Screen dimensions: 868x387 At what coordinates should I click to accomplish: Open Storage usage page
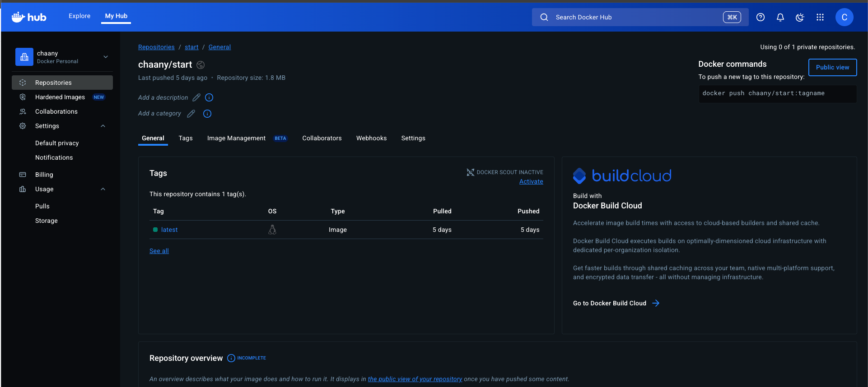pyautogui.click(x=47, y=221)
